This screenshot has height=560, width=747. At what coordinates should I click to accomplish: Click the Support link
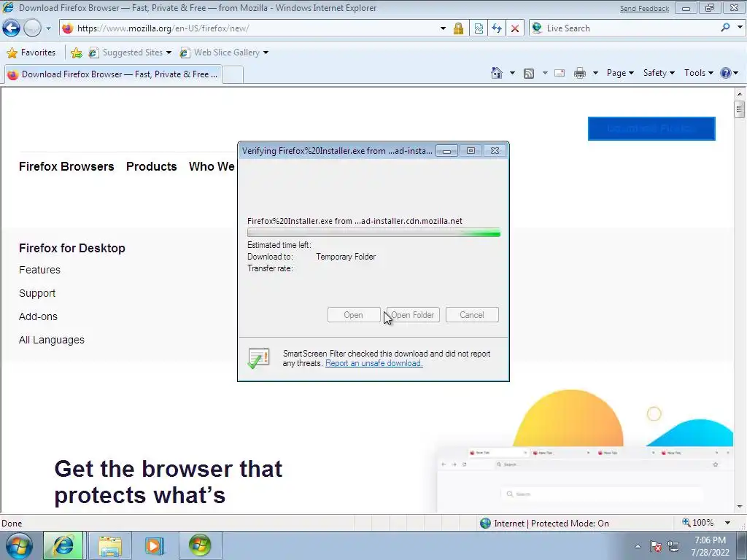(37, 293)
